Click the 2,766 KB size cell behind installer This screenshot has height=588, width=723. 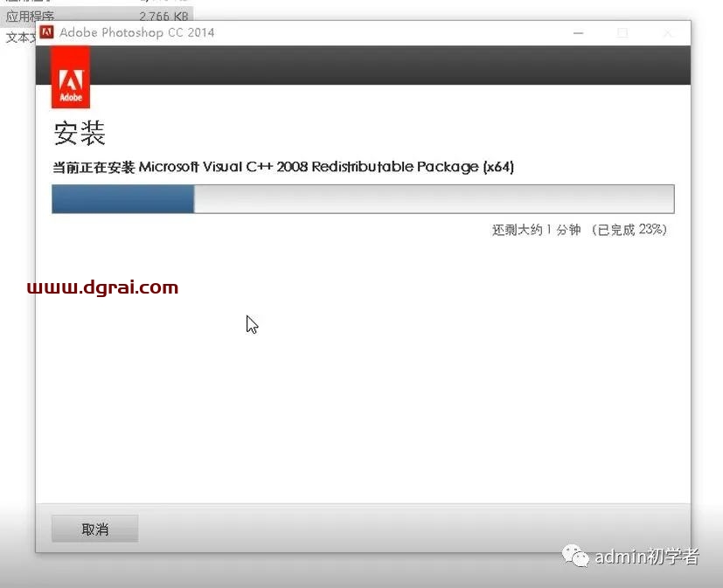pyautogui.click(x=163, y=16)
